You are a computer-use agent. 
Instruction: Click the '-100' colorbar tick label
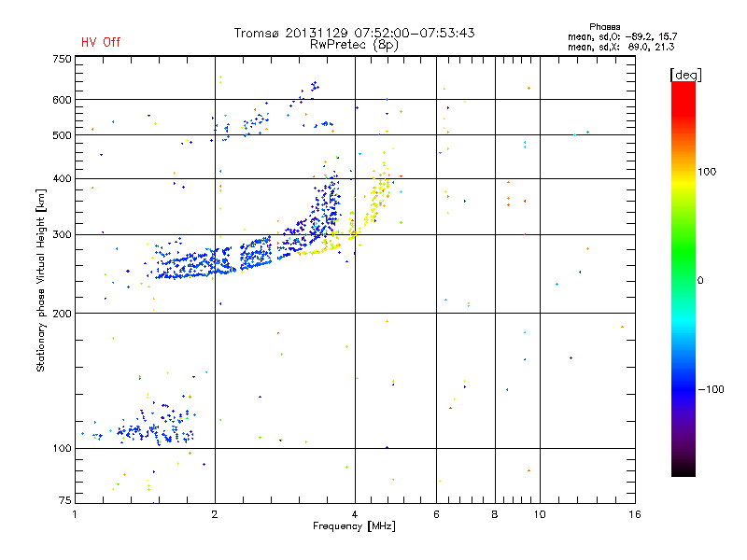point(711,389)
